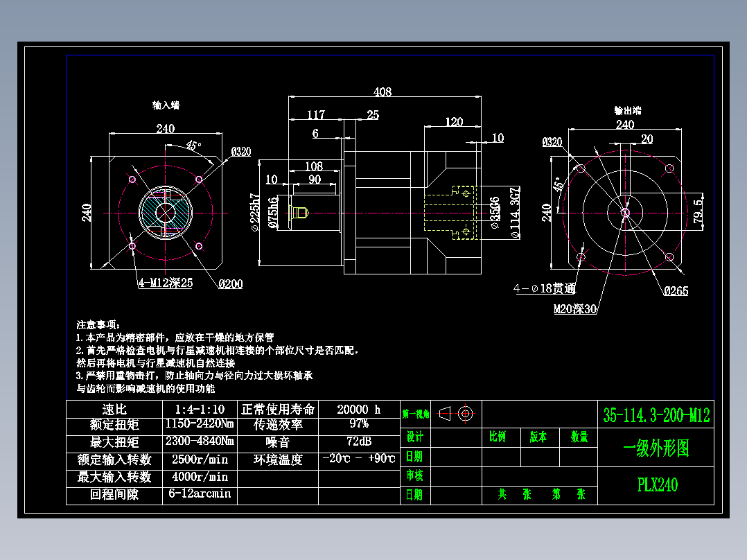
Task: Click the 审核 row label
Action: 414,474
